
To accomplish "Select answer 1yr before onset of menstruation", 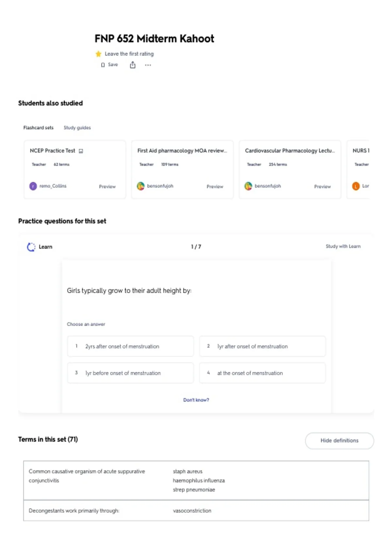I will click(x=130, y=373).
